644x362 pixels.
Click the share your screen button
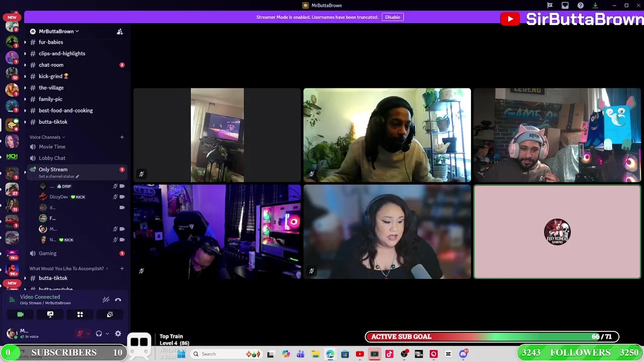point(50,314)
